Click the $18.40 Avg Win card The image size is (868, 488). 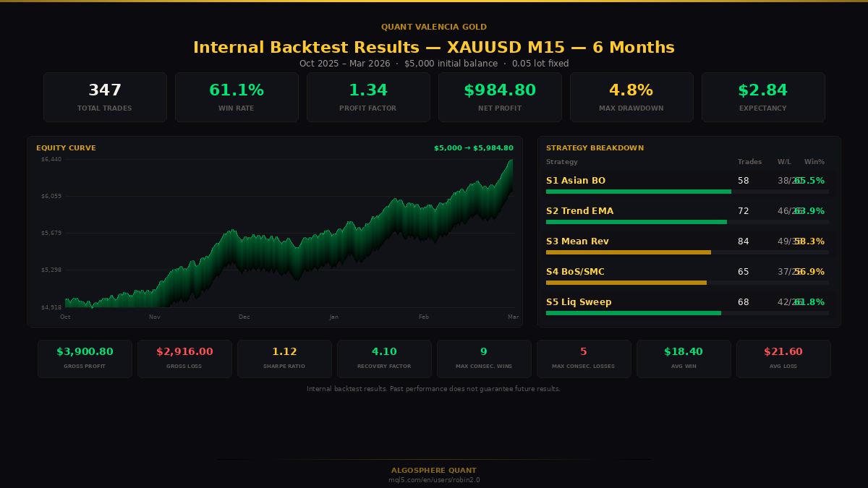click(684, 359)
